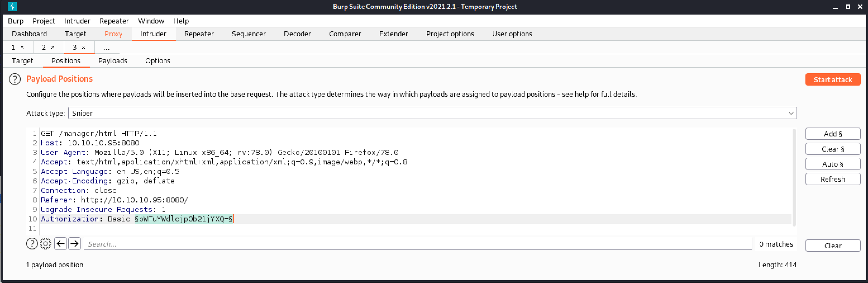The width and height of the screenshot is (868, 283).
Task: Click the highlighted Base64 payload position
Action: pyautogui.click(x=184, y=219)
